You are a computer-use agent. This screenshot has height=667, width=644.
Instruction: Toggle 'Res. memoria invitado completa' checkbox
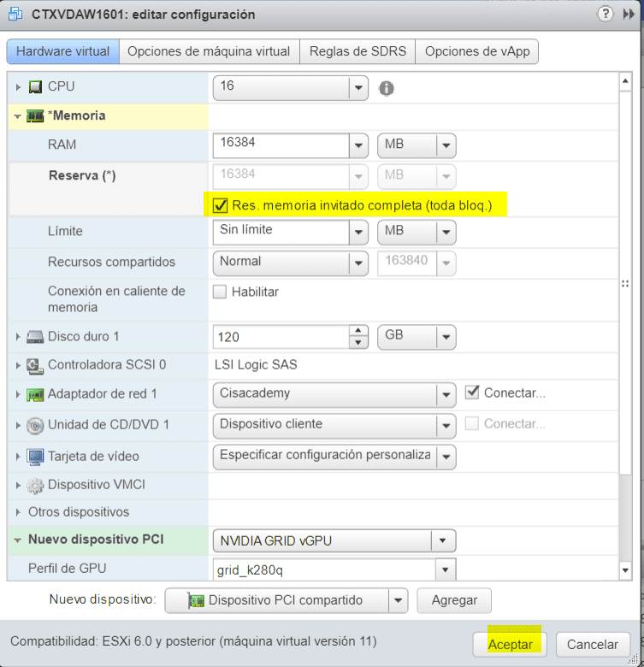(x=220, y=205)
